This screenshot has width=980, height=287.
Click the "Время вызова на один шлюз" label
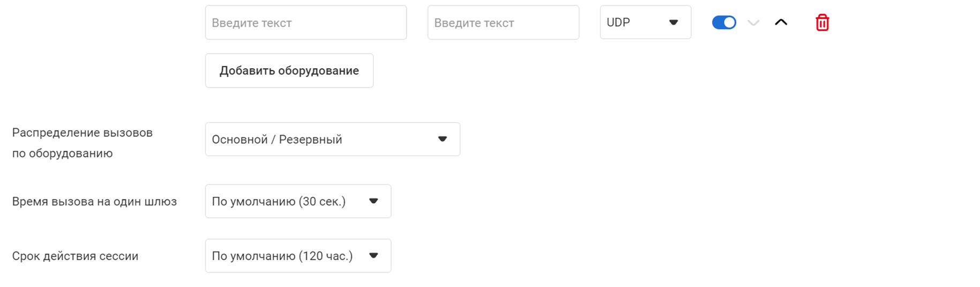click(94, 202)
